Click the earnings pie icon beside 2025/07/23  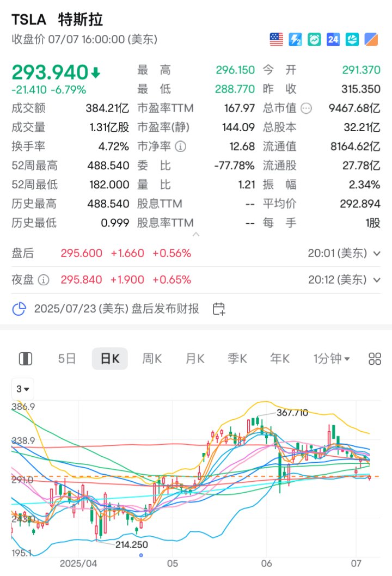(19, 309)
